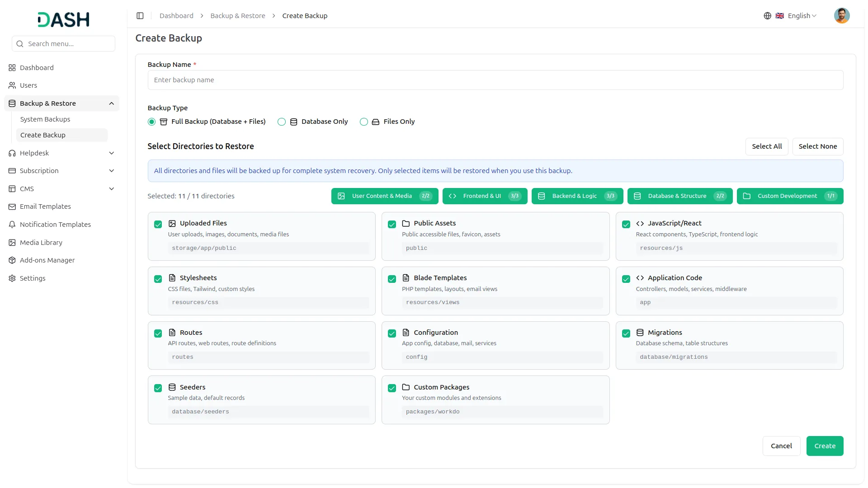Navigate to Backup & Restore breadcrumb

(x=237, y=15)
